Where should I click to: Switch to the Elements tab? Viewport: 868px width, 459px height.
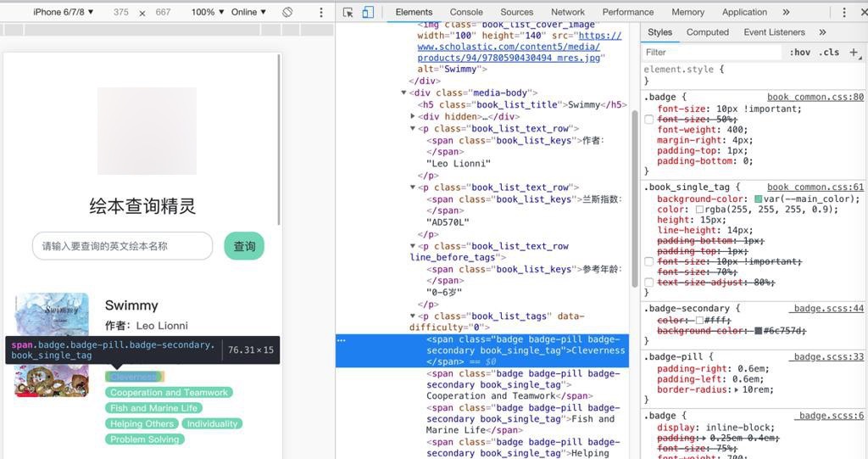[414, 12]
